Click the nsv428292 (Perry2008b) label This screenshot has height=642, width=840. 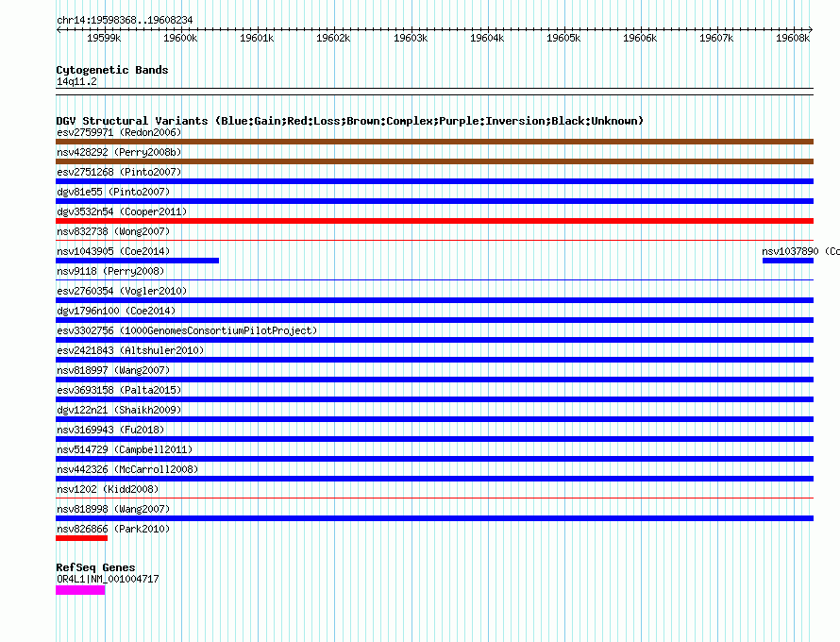point(119,152)
